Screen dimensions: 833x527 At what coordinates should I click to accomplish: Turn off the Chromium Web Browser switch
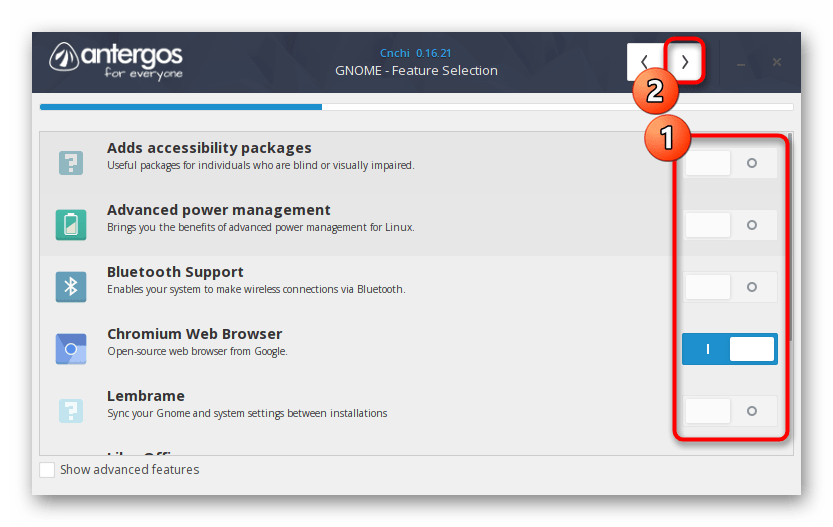[x=730, y=349]
